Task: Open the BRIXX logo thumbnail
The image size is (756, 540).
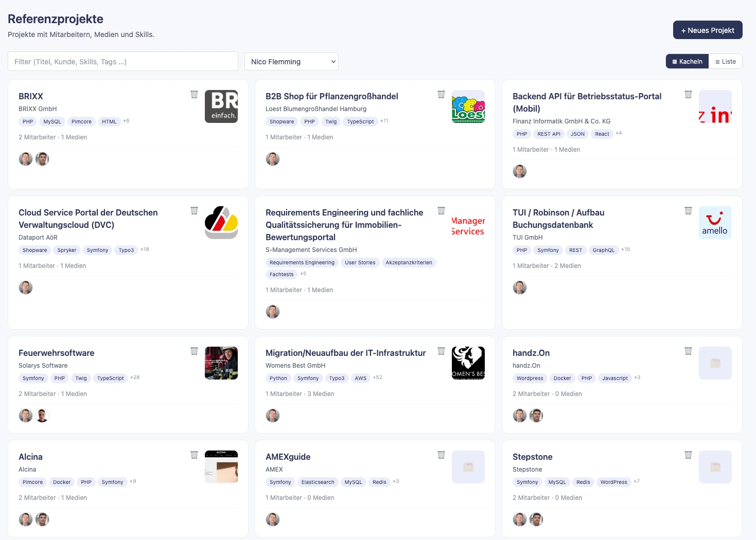Action: pyautogui.click(x=221, y=106)
